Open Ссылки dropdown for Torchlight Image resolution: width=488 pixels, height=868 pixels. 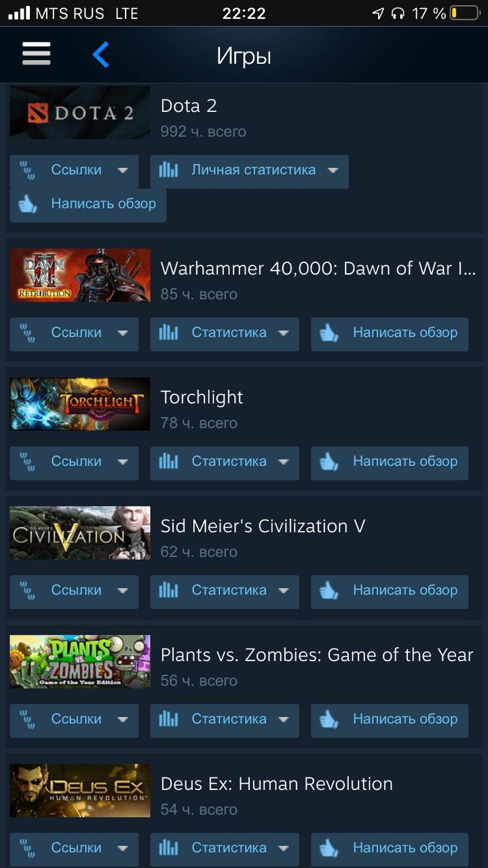click(x=74, y=462)
